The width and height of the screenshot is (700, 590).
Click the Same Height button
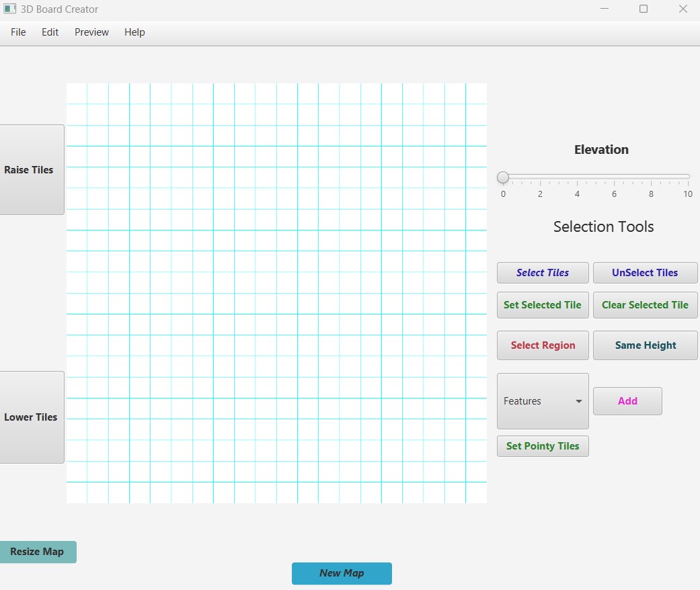pos(645,345)
